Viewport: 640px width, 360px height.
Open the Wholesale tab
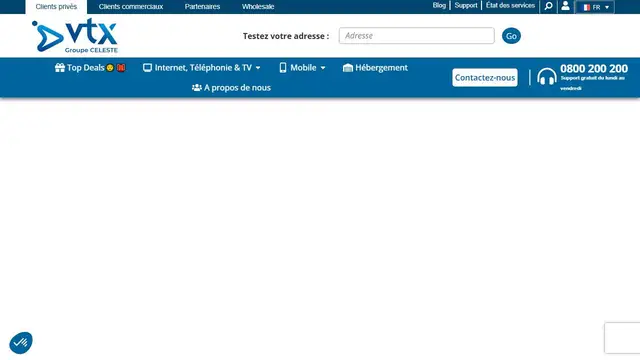pyautogui.click(x=258, y=7)
